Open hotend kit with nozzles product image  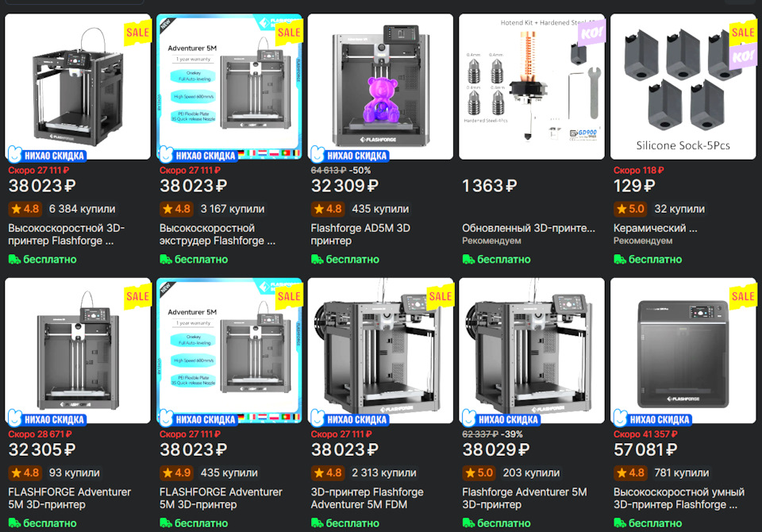click(x=532, y=87)
